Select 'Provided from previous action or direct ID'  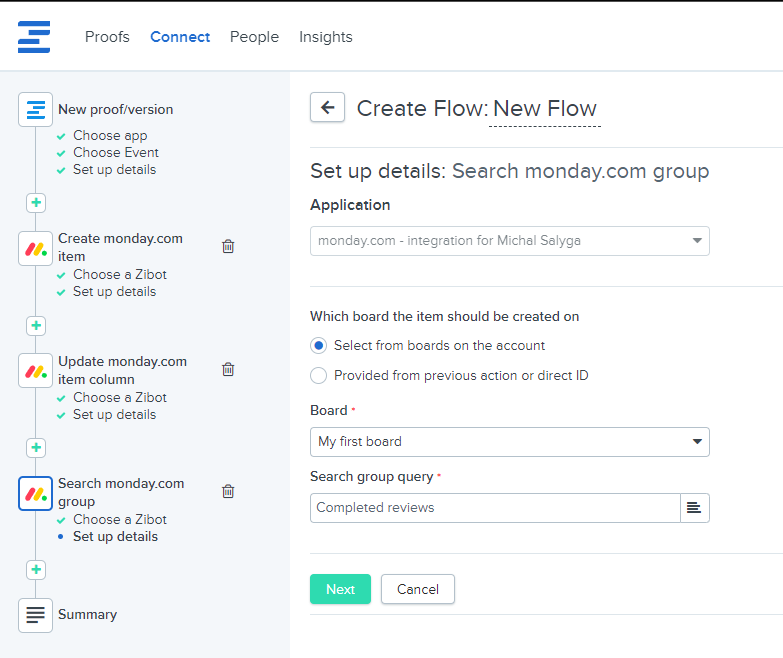pos(319,376)
